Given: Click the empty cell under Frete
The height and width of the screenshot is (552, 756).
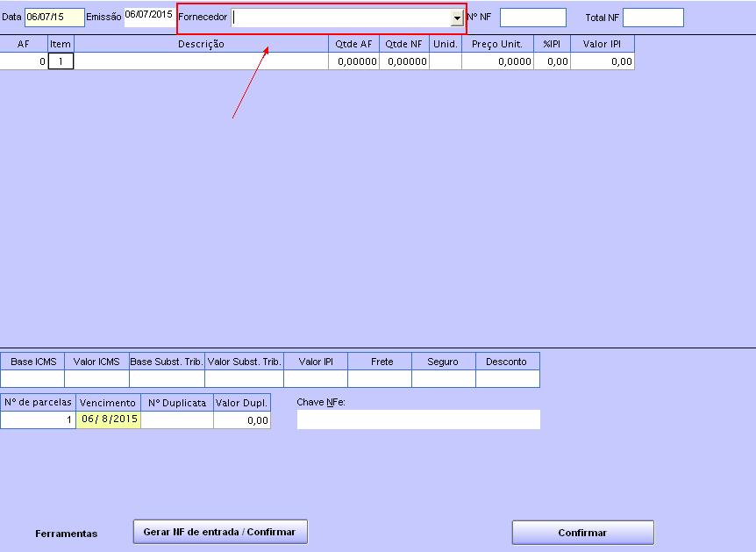Looking at the screenshot, I should tap(380, 379).
